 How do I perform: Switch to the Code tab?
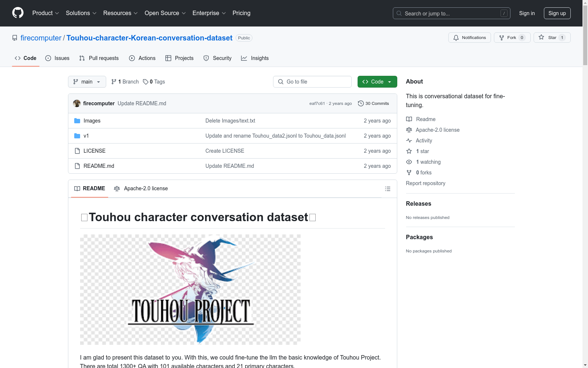point(26,58)
